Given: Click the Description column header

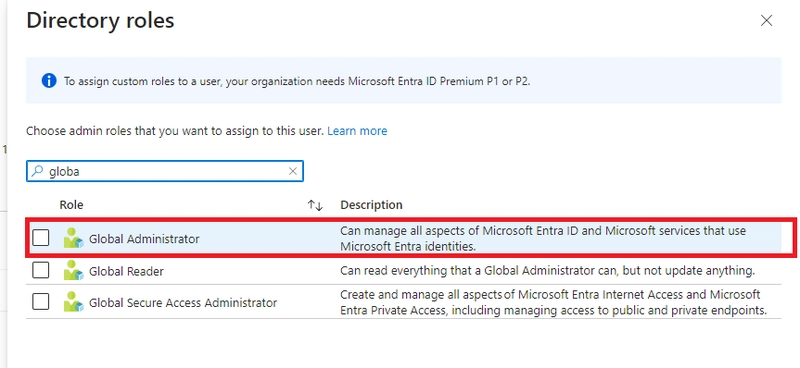Looking at the screenshot, I should point(371,205).
